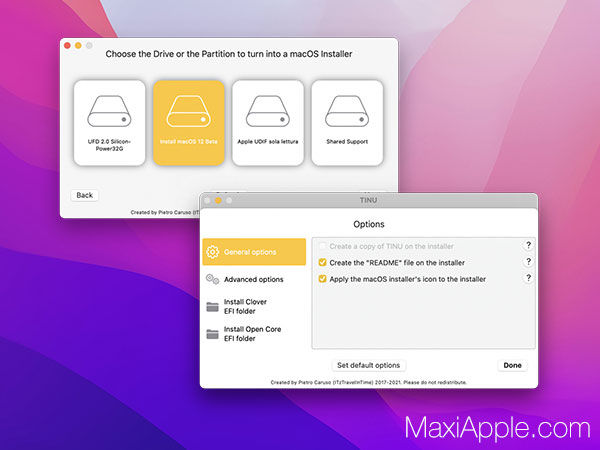Click the Pietro Caruso credit in options window
Image resolution: width=600 pixels, height=450 pixels.
[368, 382]
